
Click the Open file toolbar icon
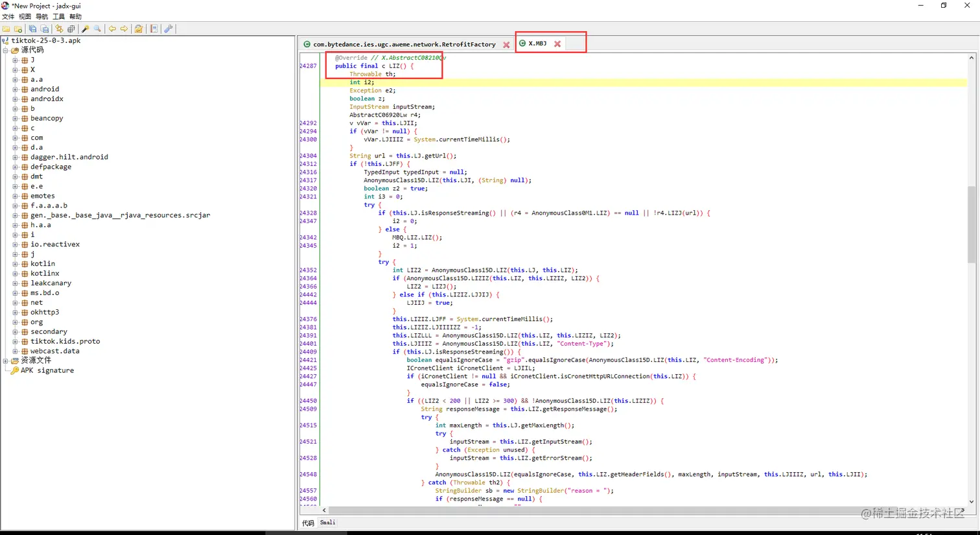[6, 29]
